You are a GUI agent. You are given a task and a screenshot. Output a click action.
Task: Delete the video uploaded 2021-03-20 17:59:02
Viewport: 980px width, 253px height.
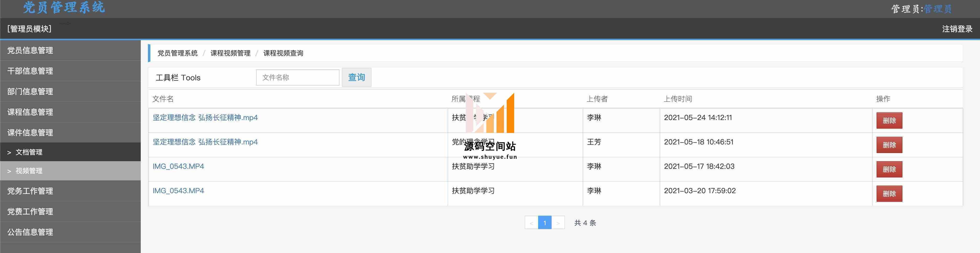coord(889,193)
